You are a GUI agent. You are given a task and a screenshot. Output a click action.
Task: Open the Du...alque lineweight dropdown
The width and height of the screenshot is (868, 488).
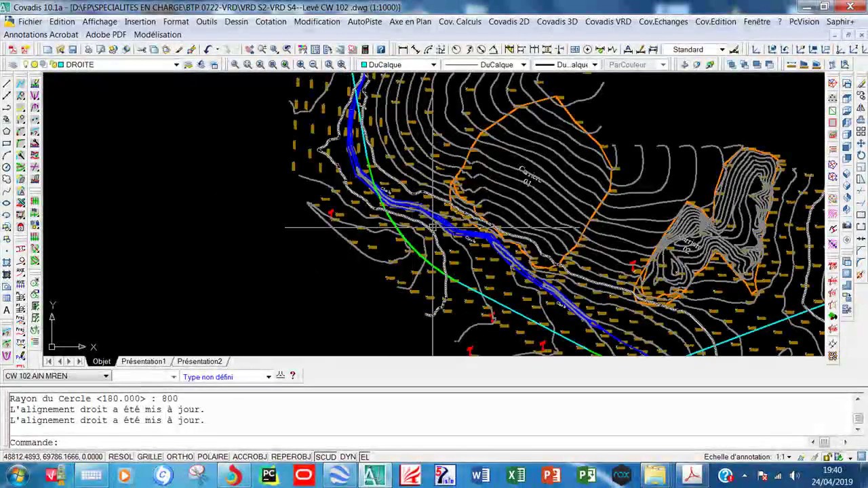(594, 65)
